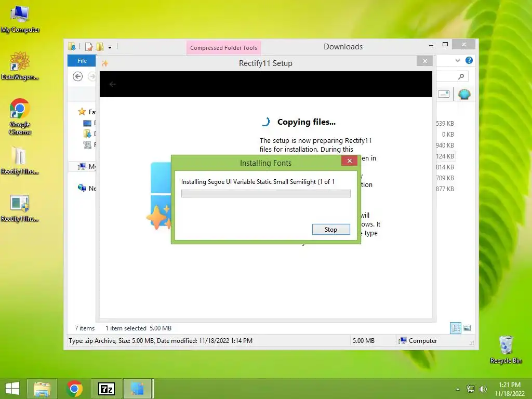Click the '124 KB' file size cell
Screen dimensions: 532x399
[445, 156]
